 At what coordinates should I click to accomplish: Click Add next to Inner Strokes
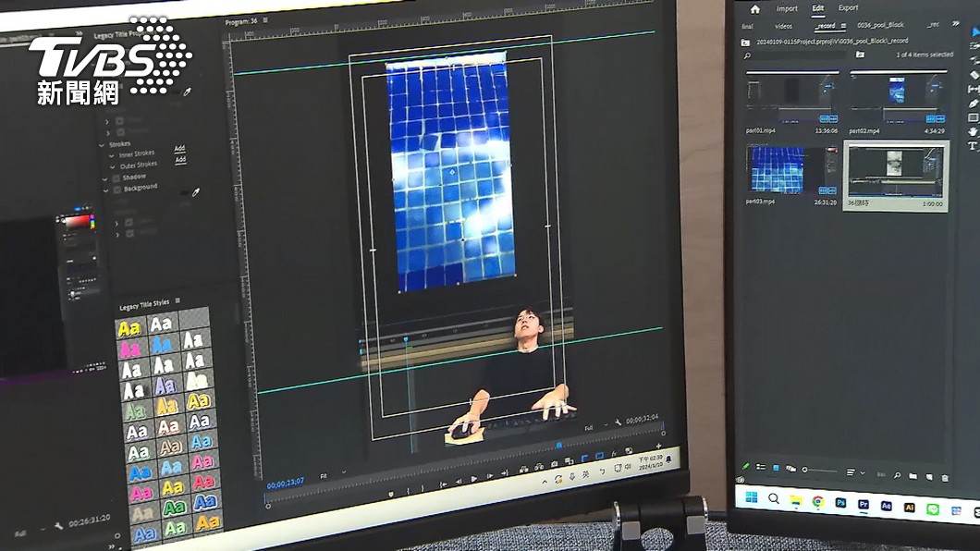(179, 148)
